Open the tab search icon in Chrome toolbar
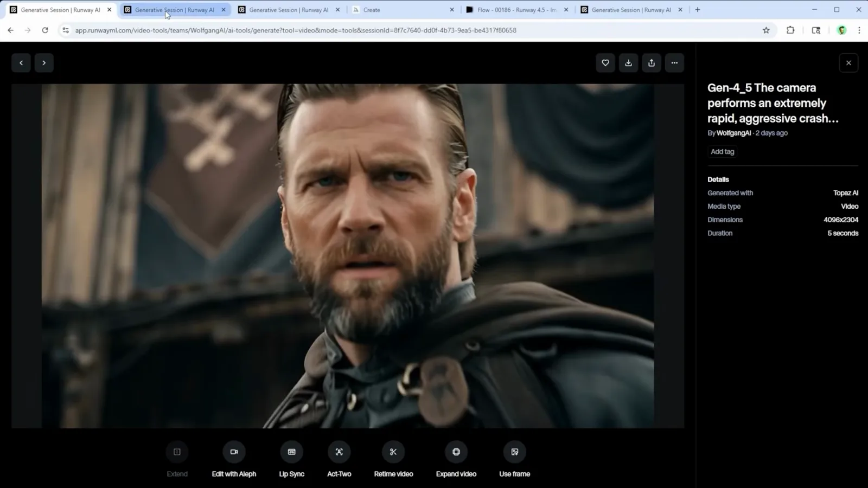 [816, 30]
